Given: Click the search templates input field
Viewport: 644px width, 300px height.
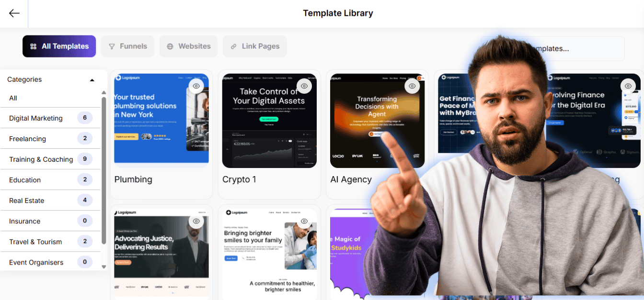Looking at the screenshot, I should 552,49.
